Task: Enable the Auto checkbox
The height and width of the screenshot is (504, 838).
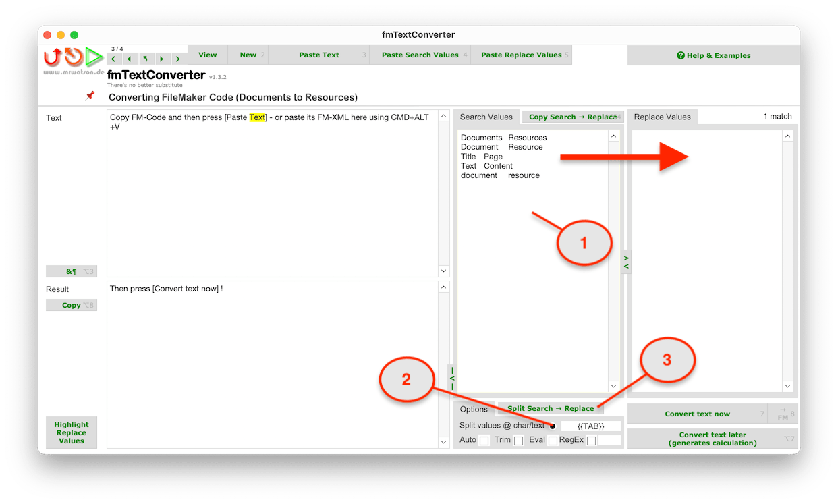Action: point(484,441)
